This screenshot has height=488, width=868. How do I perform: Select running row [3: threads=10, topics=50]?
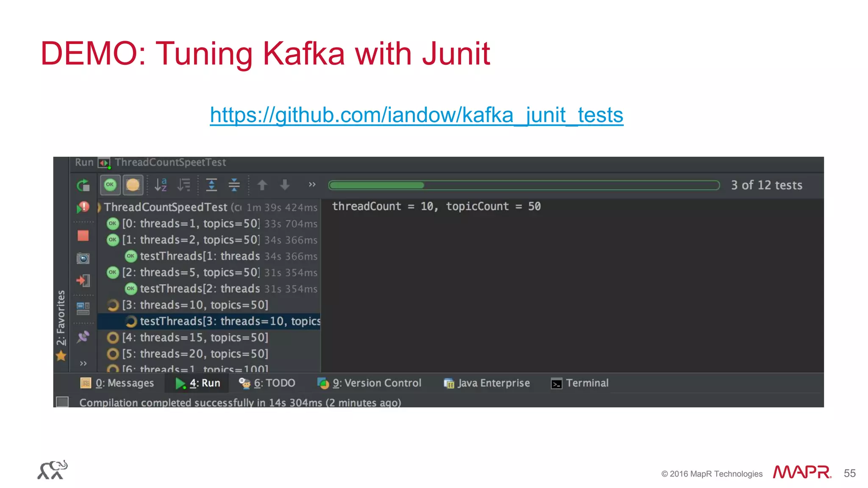[x=209, y=305]
